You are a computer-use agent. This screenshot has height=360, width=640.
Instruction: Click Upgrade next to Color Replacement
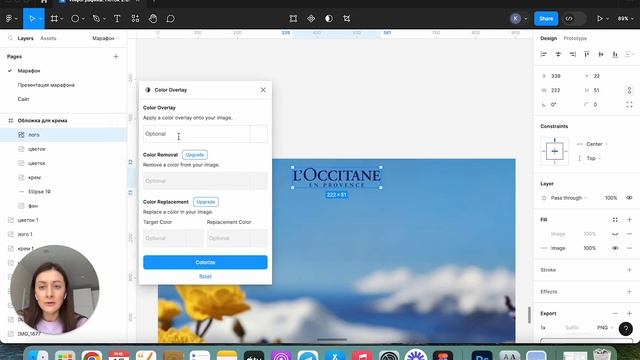[206, 202]
